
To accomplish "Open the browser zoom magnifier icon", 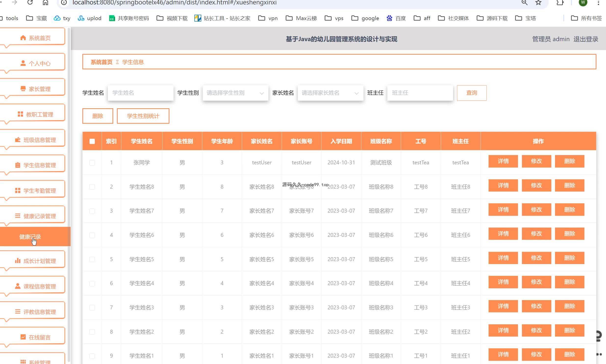I will pos(525,2).
